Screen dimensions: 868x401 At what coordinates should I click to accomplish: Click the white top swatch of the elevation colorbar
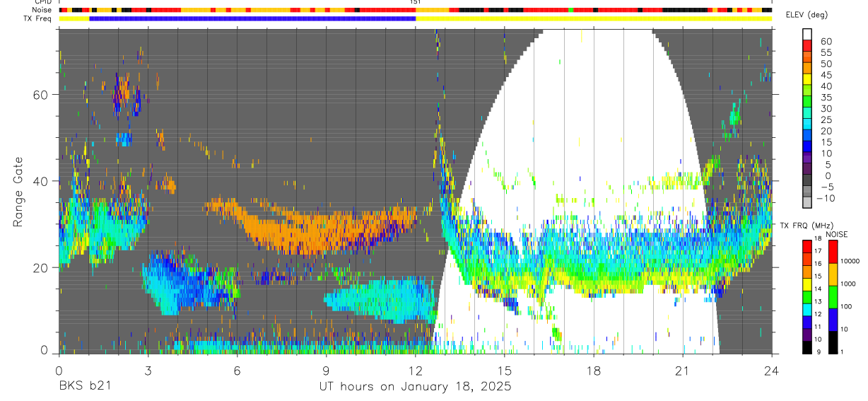click(808, 35)
